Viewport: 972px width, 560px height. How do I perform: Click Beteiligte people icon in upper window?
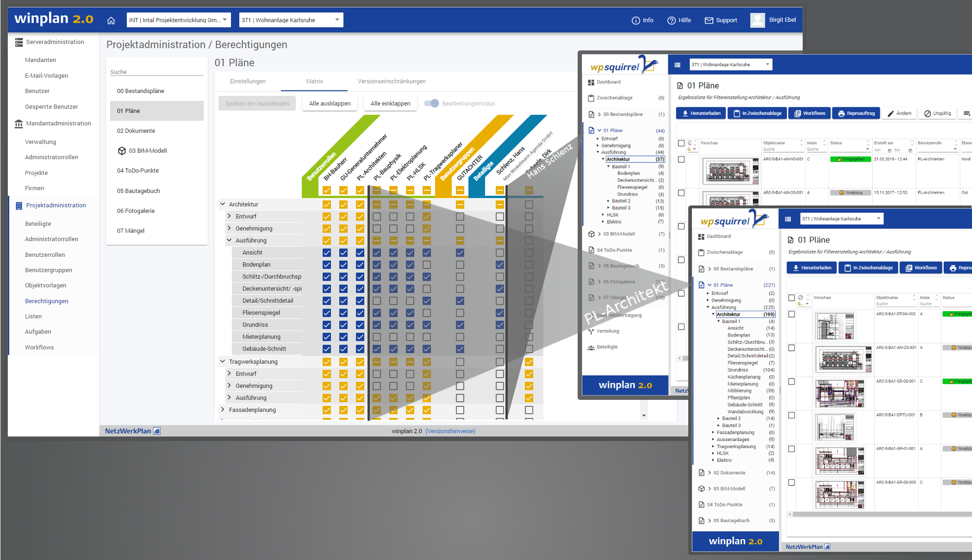click(x=591, y=348)
